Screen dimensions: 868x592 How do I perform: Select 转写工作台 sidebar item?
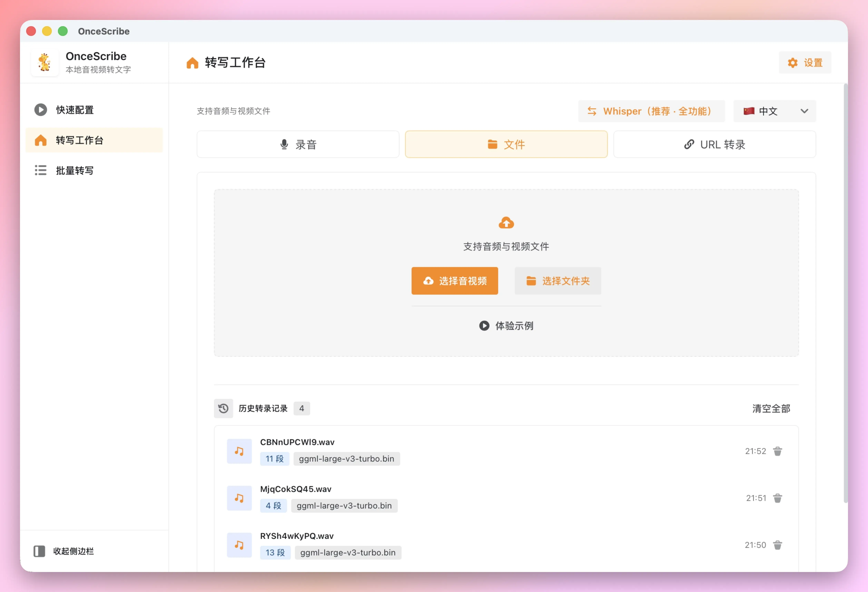click(x=94, y=140)
